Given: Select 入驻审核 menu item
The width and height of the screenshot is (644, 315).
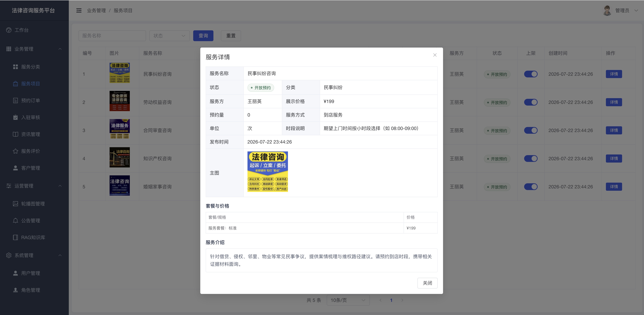Looking at the screenshot, I should point(34,117).
